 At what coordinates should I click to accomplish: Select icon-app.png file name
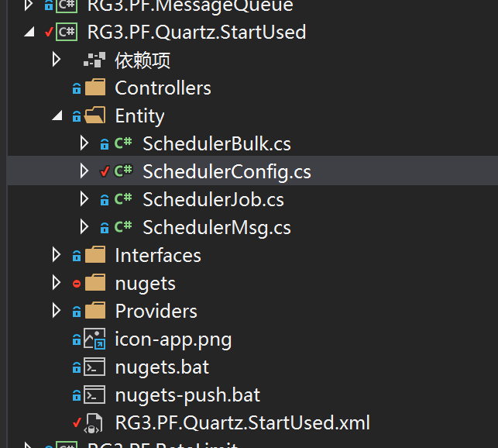(x=173, y=339)
